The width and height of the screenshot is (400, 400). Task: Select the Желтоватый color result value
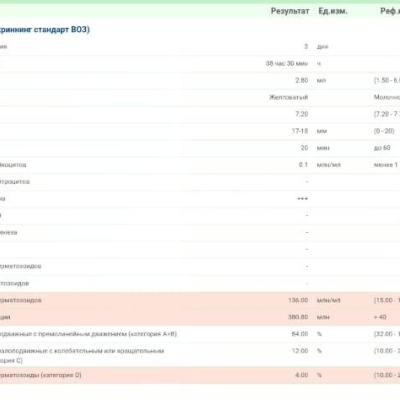tap(288, 97)
